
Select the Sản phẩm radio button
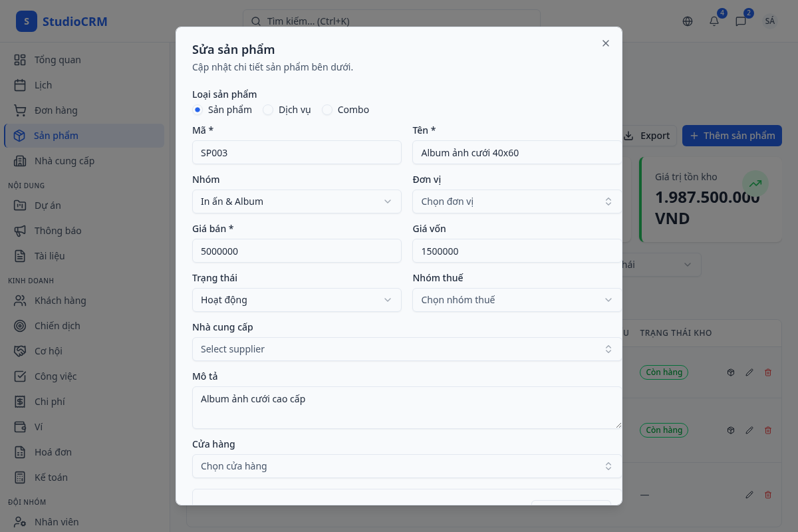[198, 110]
